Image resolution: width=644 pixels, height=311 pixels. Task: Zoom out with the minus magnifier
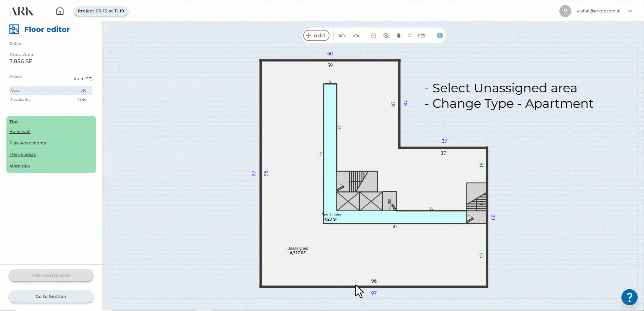click(x=373, y=36)
